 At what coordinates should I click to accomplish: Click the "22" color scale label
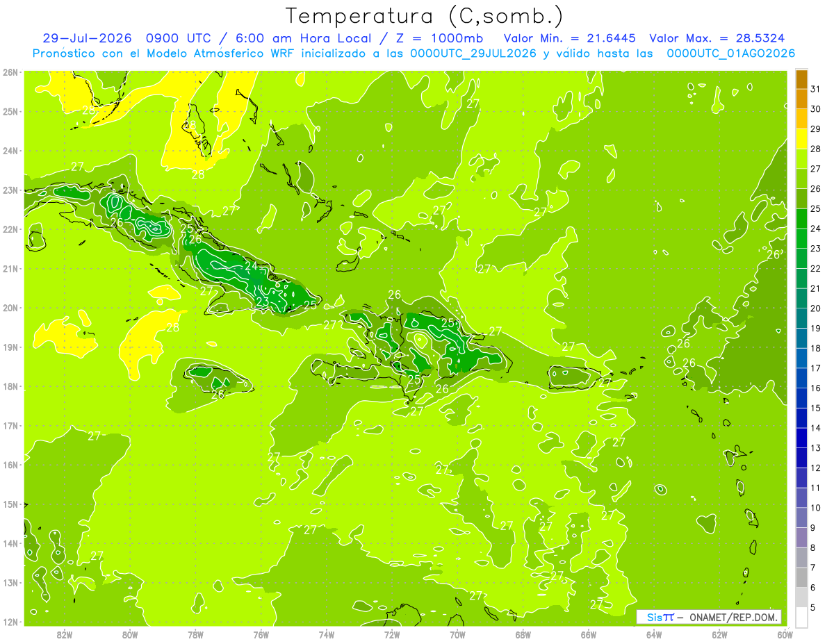[x=815, y=268]
